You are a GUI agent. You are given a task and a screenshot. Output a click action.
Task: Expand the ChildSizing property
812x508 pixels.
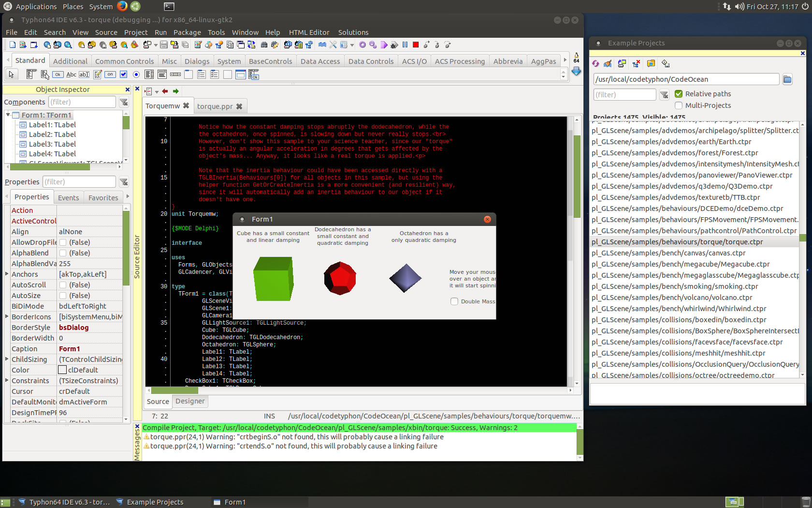click(7, 359)
